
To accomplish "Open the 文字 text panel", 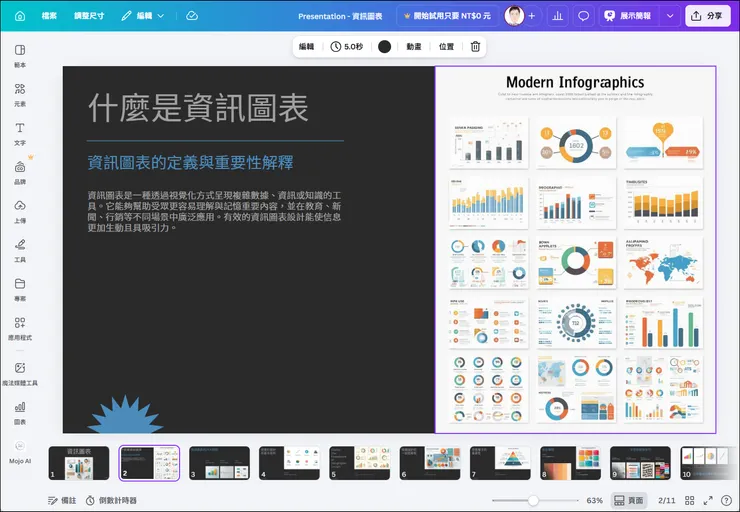I will pyautogui.click(x=20, y=134).
